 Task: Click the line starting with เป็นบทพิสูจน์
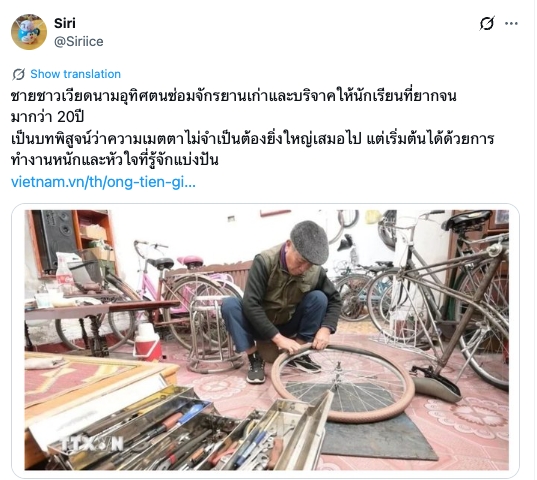252,139
